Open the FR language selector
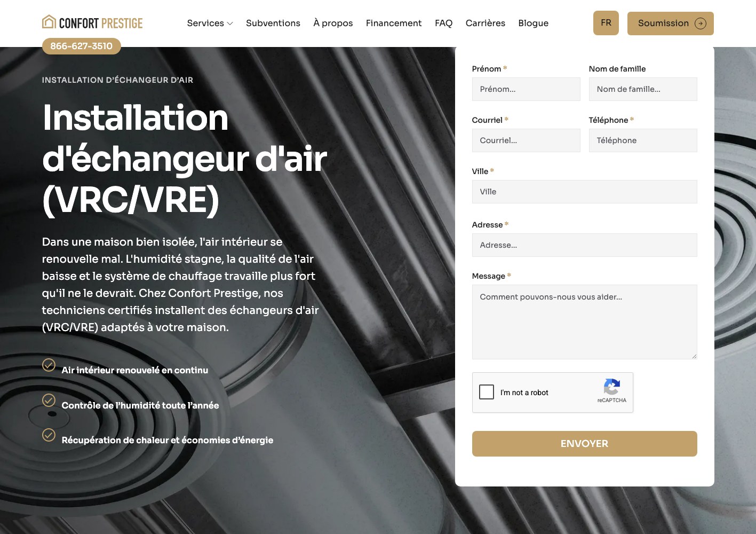This screenshot has height=534, width=756. click(606, 23)
